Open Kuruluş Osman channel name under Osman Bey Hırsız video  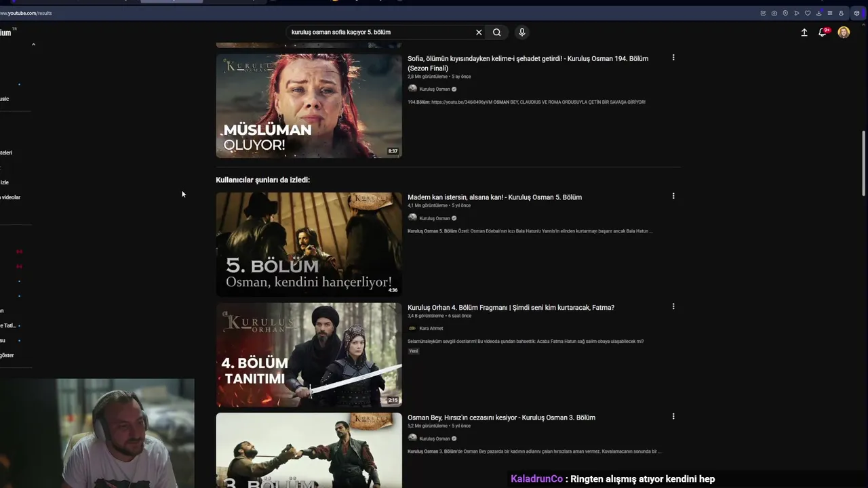coord(435,439)
